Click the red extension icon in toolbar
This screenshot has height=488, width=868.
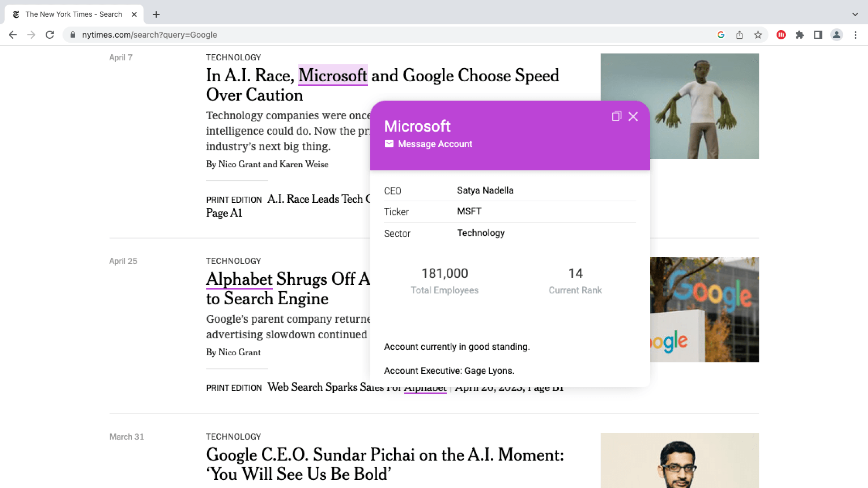781,35
